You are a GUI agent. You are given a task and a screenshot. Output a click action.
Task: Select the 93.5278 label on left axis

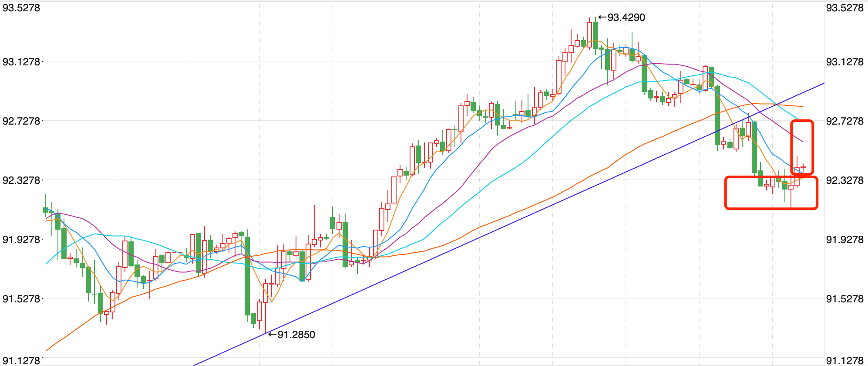(x=21, y=8)
